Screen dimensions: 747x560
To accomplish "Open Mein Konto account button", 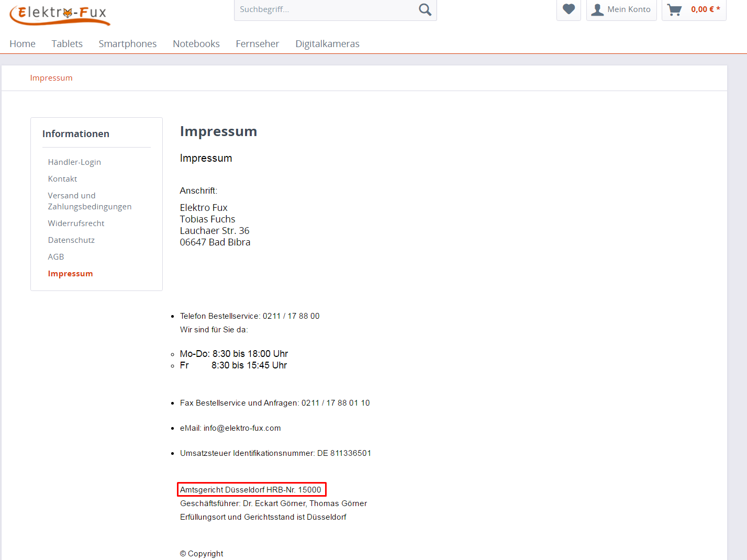I will (x=621, y=9).
